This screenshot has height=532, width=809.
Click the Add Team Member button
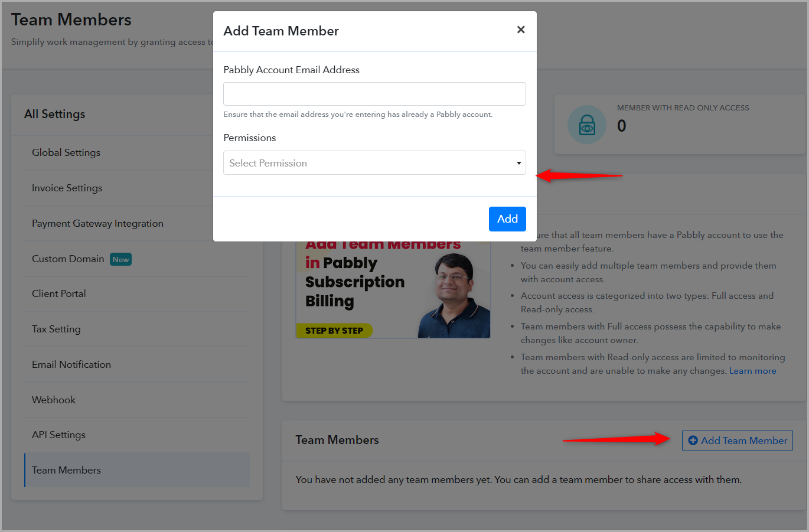tap(738, 440)
